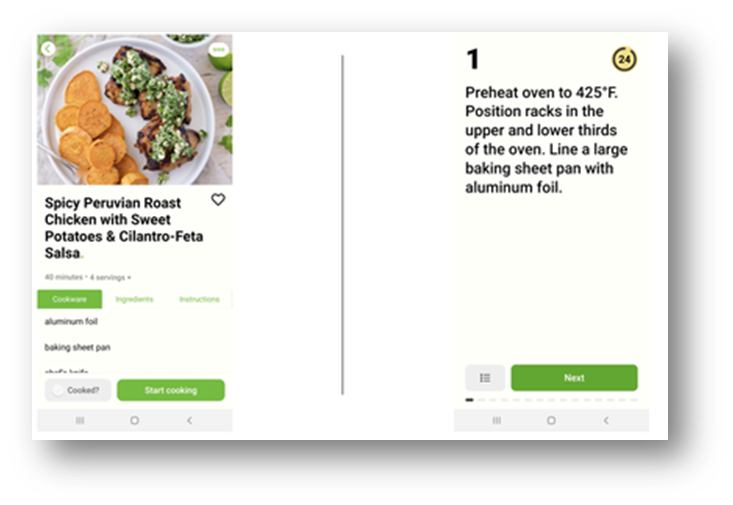Favorite recipe with the heart icon
The image size is (733, 505).
point(218,200)
